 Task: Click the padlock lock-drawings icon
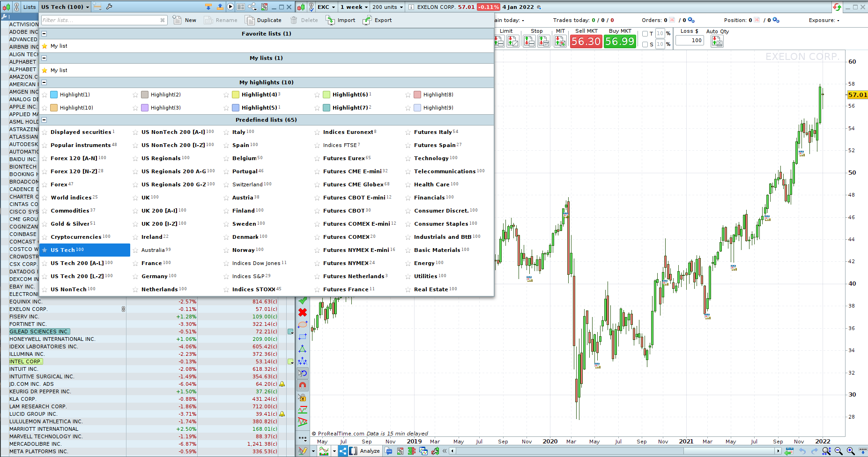[303, 398]
